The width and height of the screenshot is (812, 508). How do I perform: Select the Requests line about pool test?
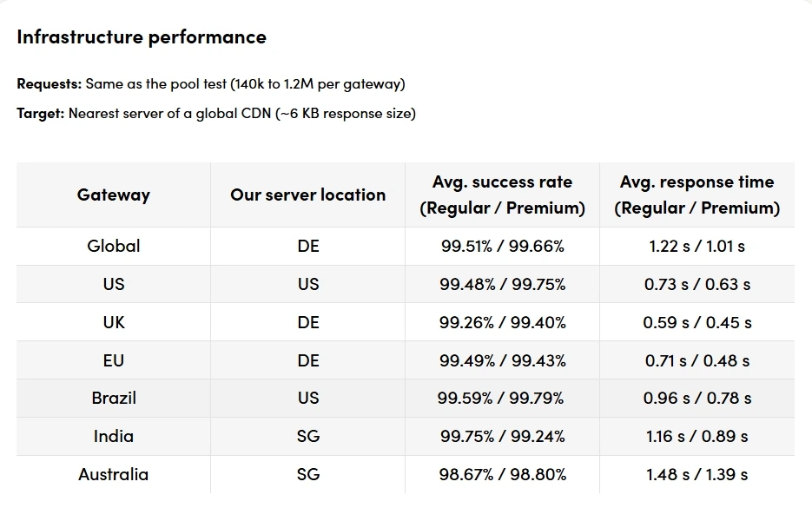point(211,84)
